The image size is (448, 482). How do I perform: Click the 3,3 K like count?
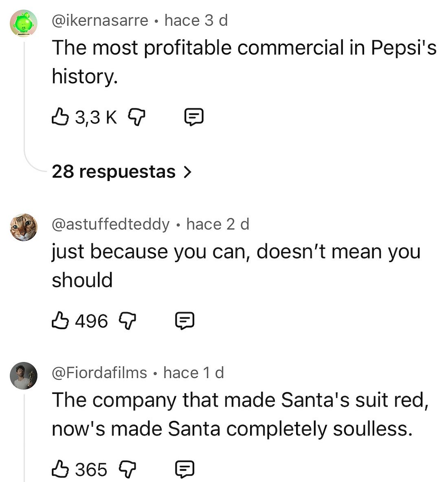96,117
